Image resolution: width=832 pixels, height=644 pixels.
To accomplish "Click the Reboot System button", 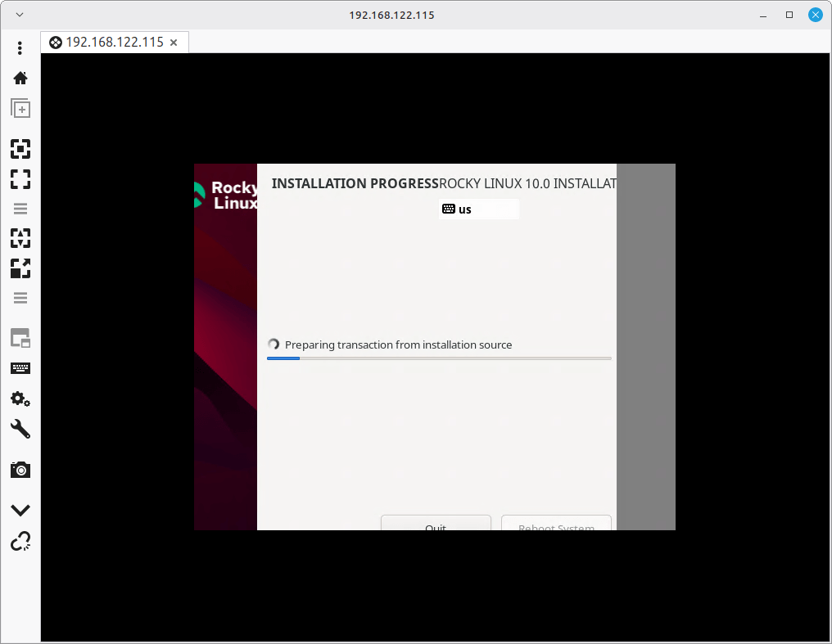I will coord(556,523).
